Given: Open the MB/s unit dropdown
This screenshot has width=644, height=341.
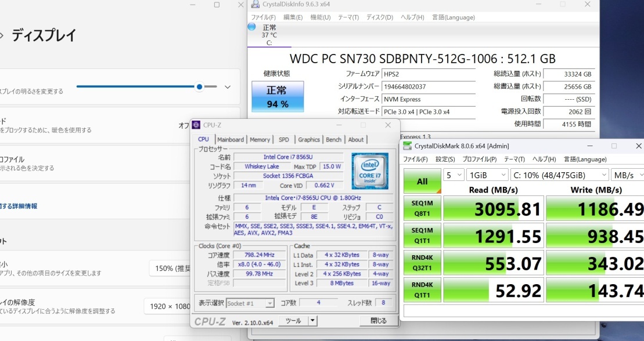Looking at the screenshot, I should (627, 175).
